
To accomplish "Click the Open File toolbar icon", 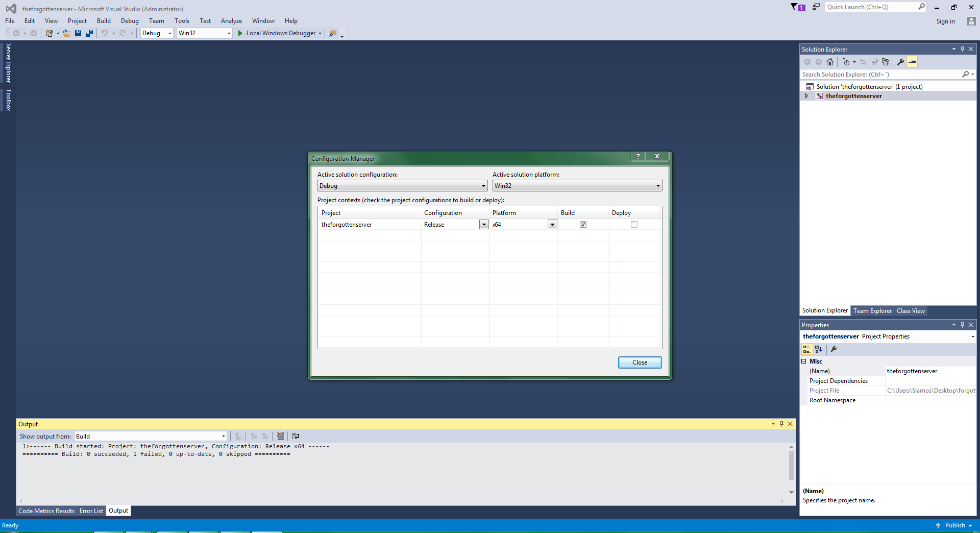I will (66, 33).
